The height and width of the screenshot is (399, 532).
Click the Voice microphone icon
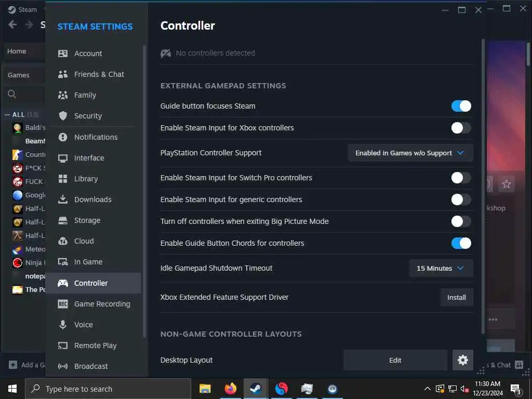pos(63,325)
